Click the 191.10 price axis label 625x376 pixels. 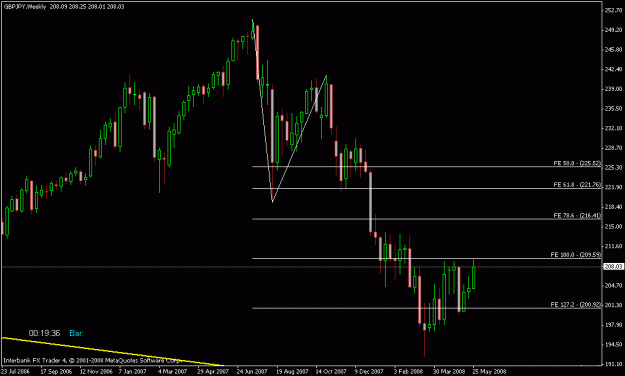pyautogui.click(x=613, y=364)
